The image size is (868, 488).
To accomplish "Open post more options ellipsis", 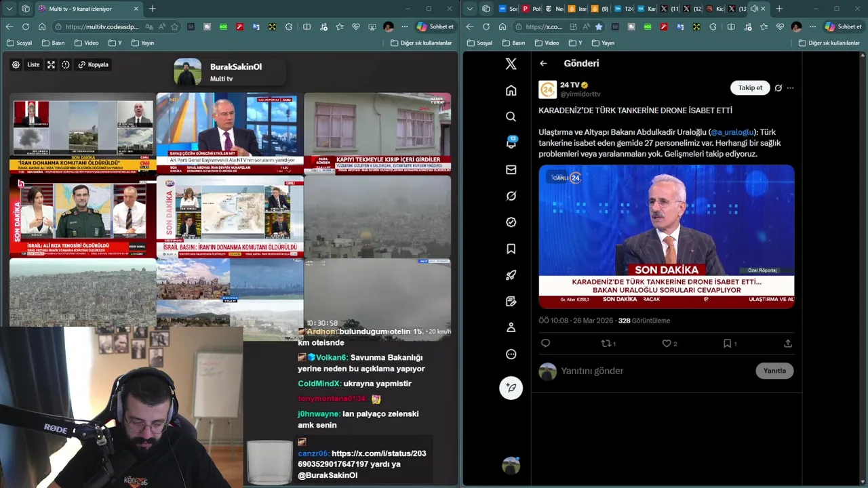I will click(x=790, y=88).
